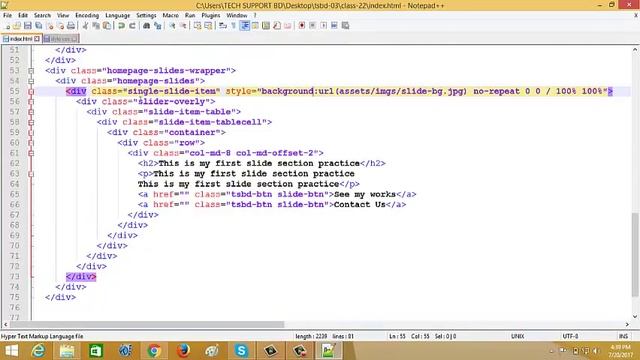Undo the last edit via toolbar
Image resolution: width=640 pixels, height=360 pixels.
[121, 26]
